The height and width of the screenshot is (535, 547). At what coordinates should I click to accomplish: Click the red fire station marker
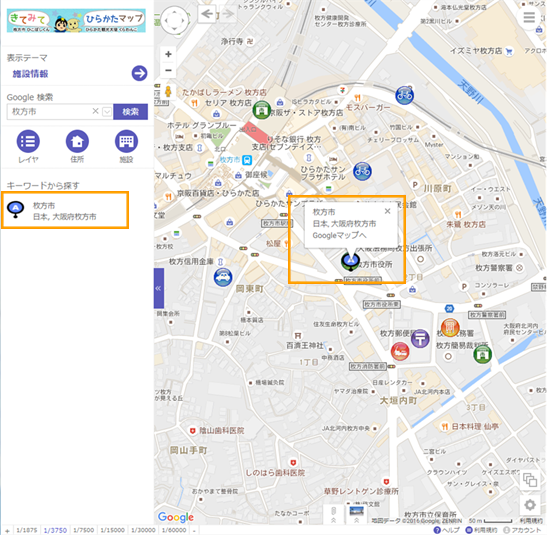coord(400,351)
